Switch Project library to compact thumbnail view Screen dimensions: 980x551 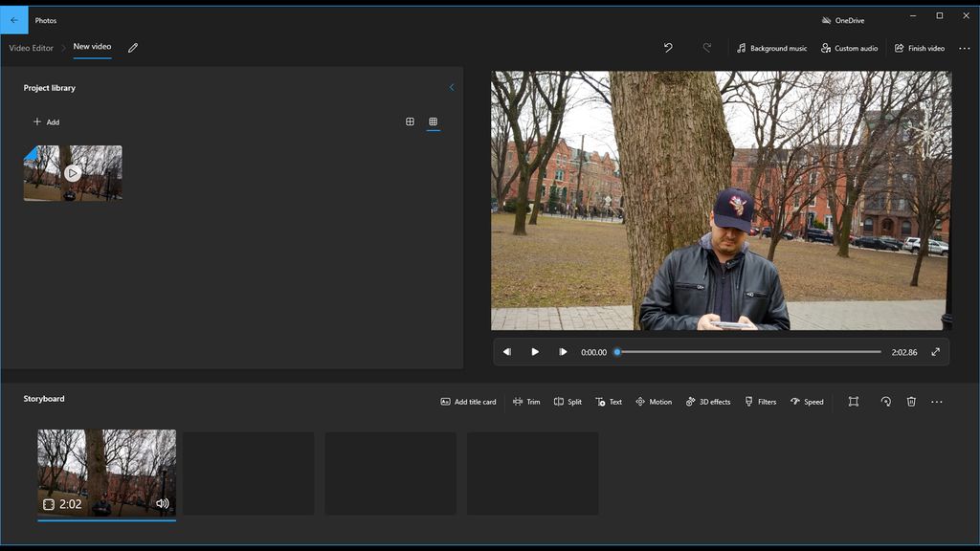[433, 121]
